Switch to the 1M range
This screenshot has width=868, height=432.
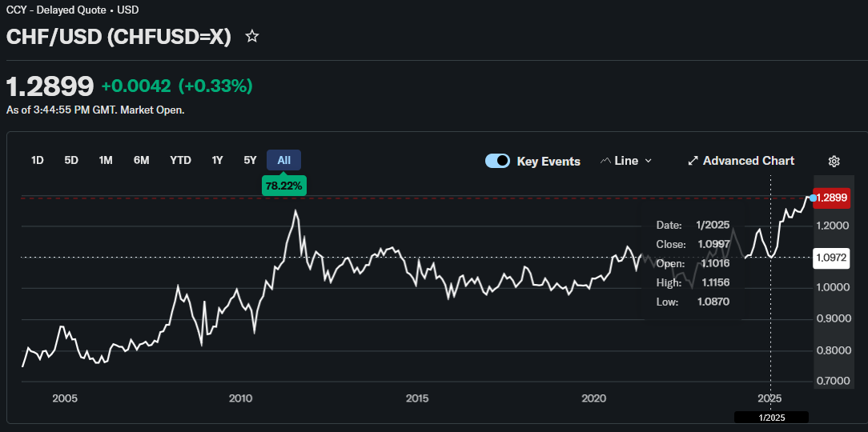tap(106, 160)
